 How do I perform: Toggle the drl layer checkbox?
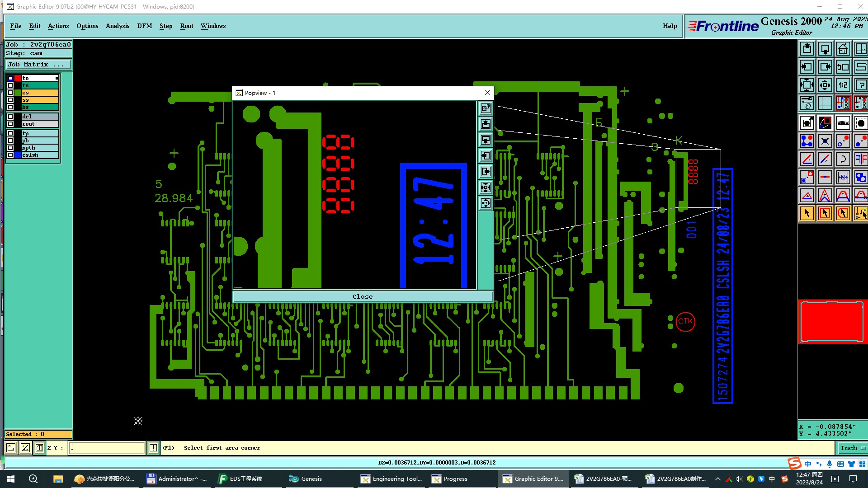10,117
